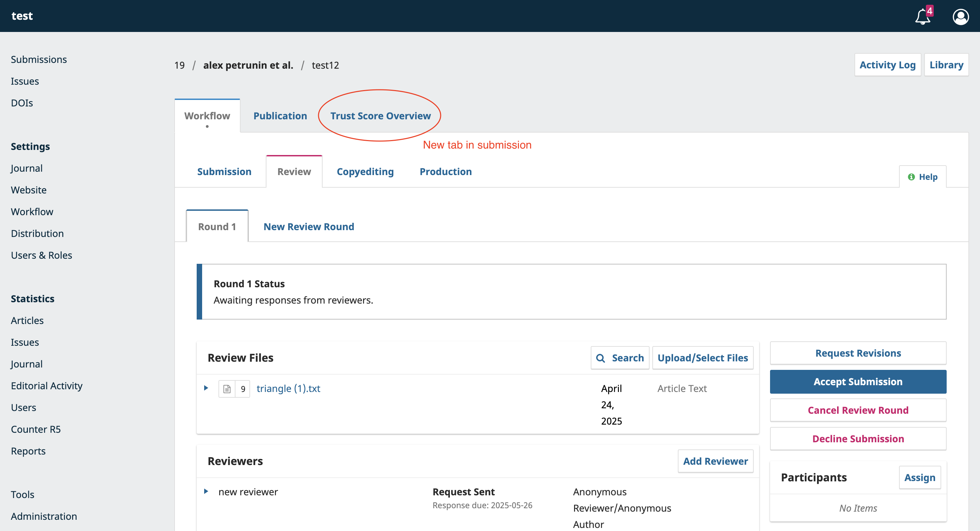Open the user profile avatar menu

[x=960, y=17]
